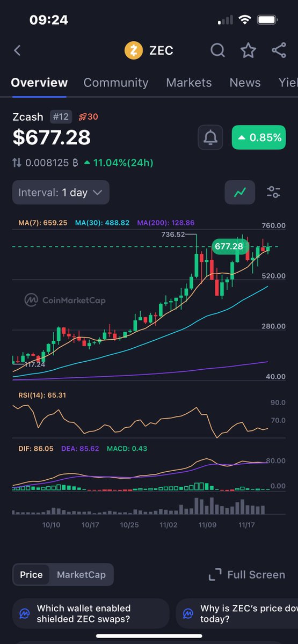Tap the MA(200): 128.86 indicator label

[x=166, y=222]
